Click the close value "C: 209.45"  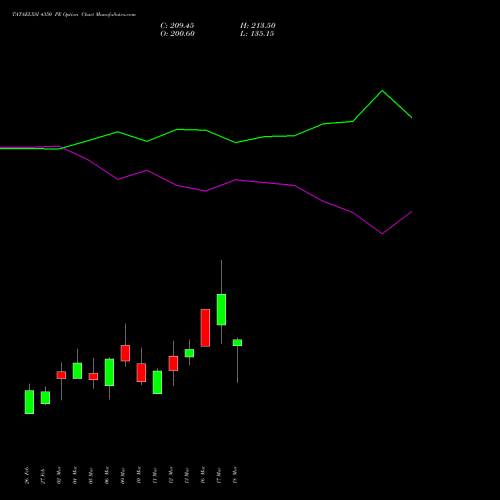(x=177, y=26)
